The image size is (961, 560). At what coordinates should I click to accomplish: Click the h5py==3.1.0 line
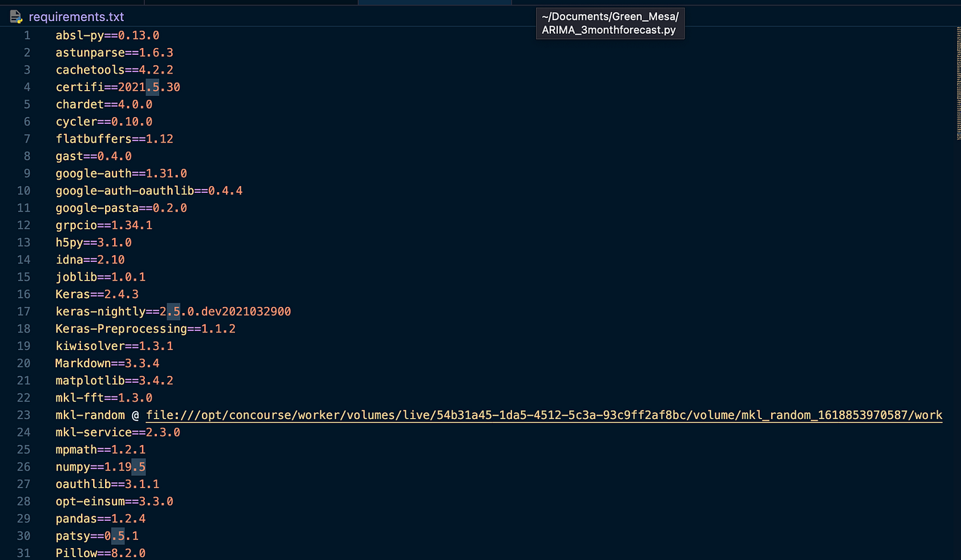click(x=93, y=242)
